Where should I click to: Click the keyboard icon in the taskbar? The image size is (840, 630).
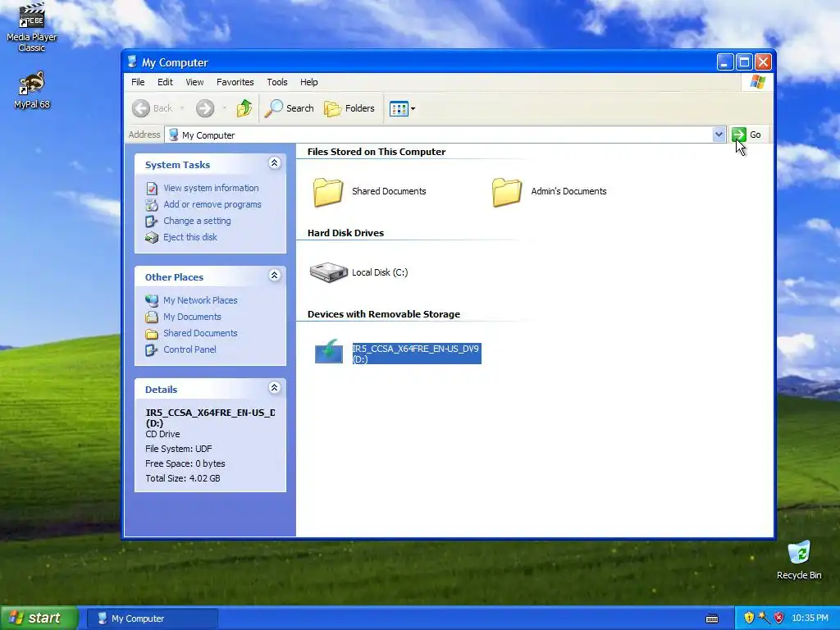(x=712, y=619)
